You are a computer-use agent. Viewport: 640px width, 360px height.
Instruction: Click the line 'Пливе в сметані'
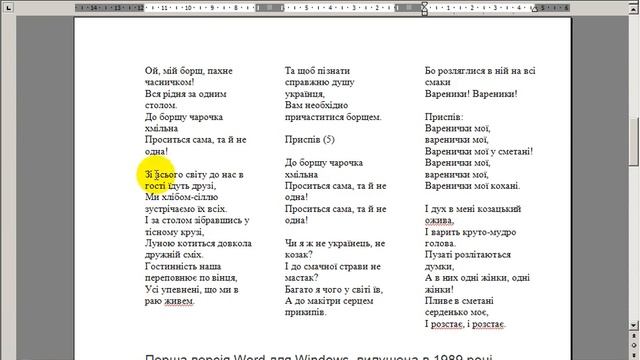click(459, 301)
